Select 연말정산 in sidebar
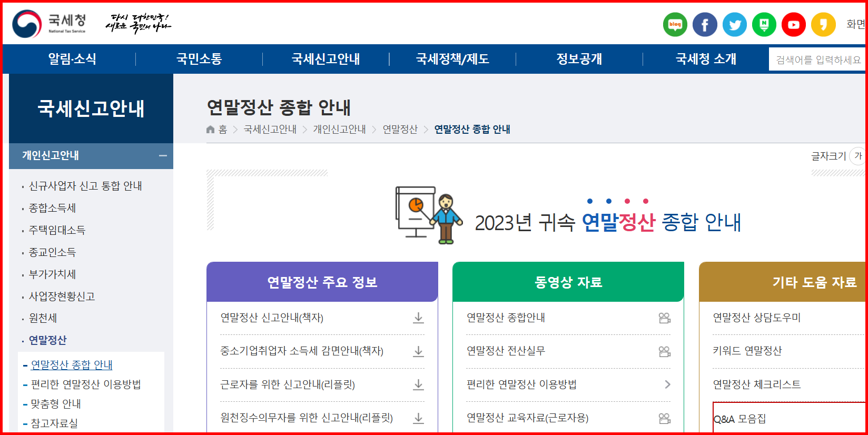868x435 pixels. (x=47, y=340)
